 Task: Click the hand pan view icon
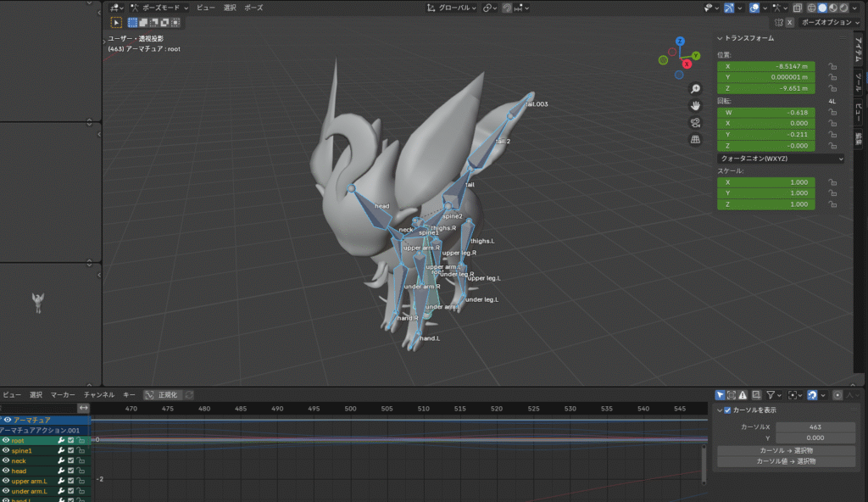696,106
